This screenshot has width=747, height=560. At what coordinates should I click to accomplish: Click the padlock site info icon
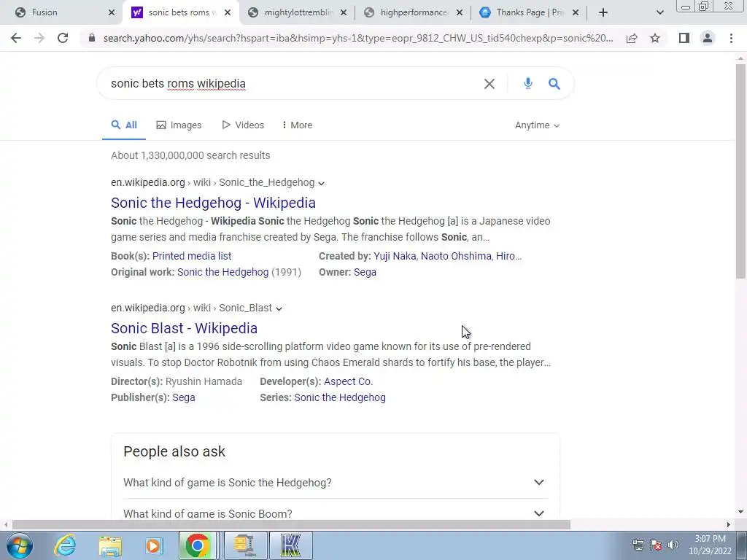91,38
